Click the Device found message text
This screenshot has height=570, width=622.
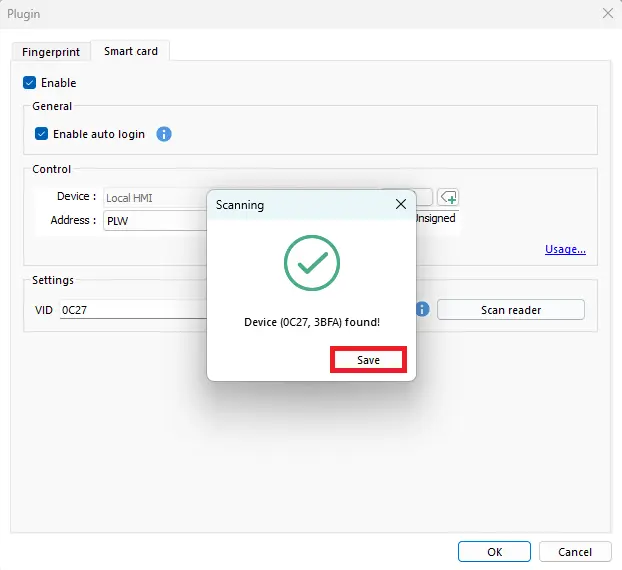pos(312,323)
